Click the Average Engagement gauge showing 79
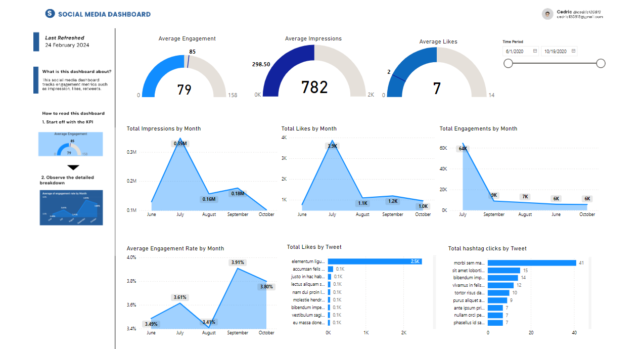The width and height of the screenshot is (644, 349). pyautogui.click(x=184, y=76)
